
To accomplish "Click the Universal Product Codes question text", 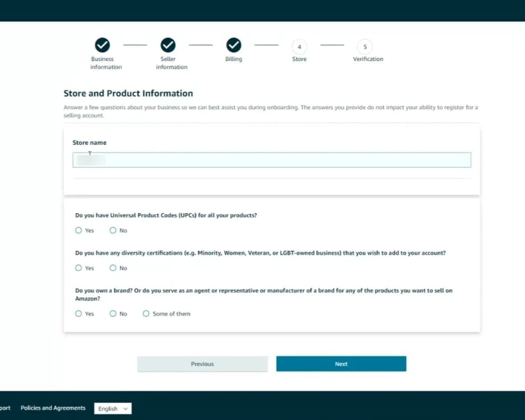I will (166, 215).
